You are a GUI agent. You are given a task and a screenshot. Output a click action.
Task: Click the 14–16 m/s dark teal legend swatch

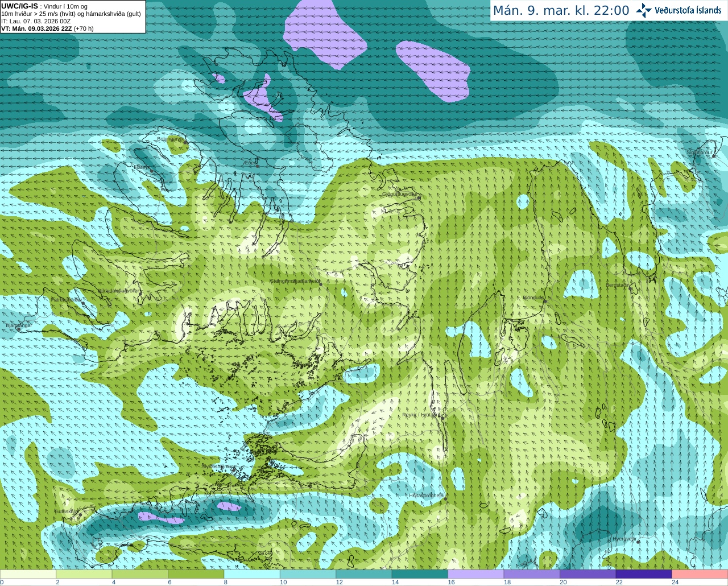click(x=420, y=574)
